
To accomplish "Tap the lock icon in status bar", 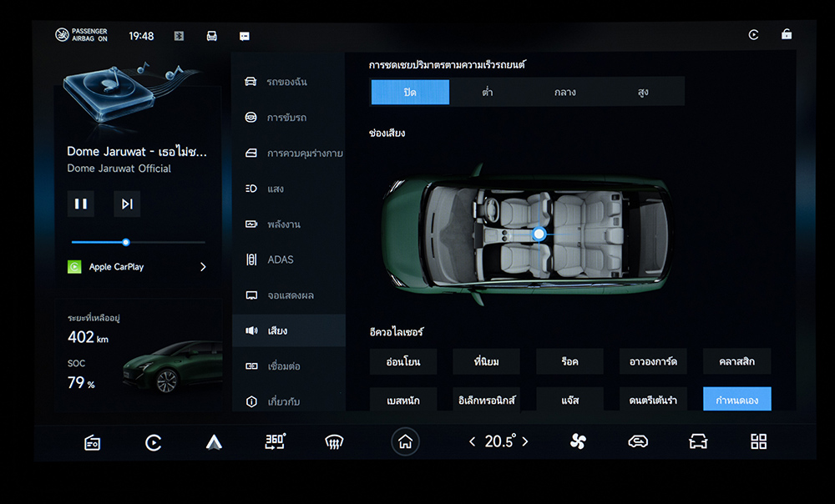I will point(786,35).
